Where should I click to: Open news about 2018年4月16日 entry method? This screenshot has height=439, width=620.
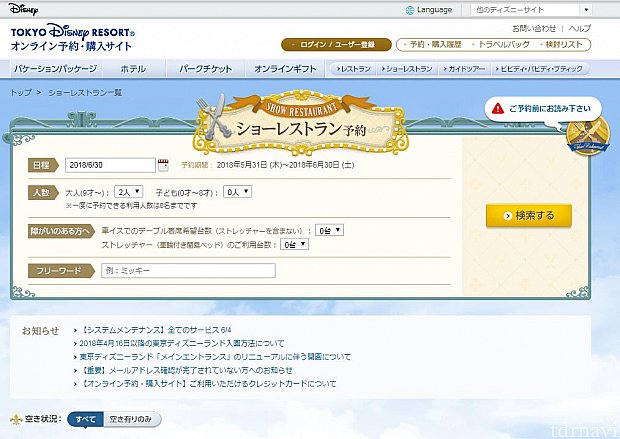[x=182, y=343]
